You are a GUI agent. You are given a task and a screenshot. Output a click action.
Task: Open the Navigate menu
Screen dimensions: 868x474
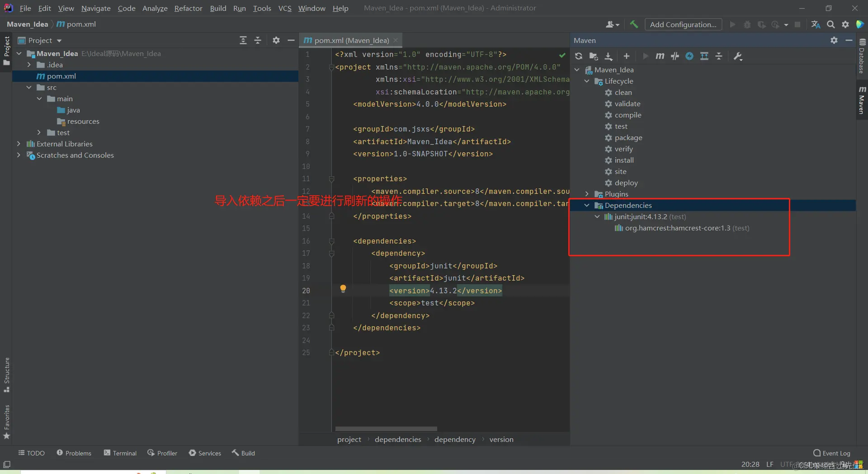[x=96, y=8]
